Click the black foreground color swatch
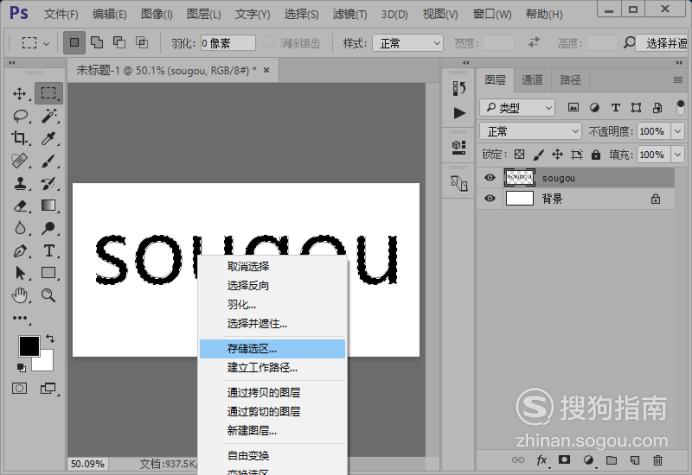 pos(29,346)
